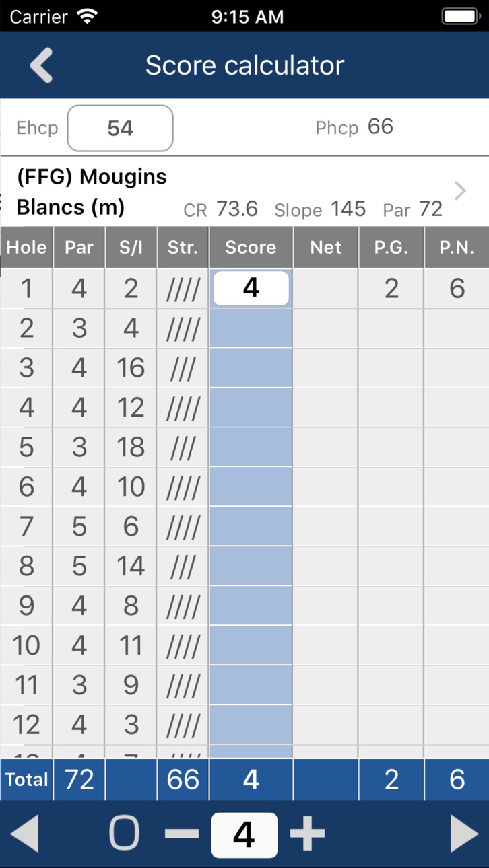The height and width of the screenshot is (868, 489).
Task: Move to previous hole with left triangle
Action: click(x=25, y=834)
